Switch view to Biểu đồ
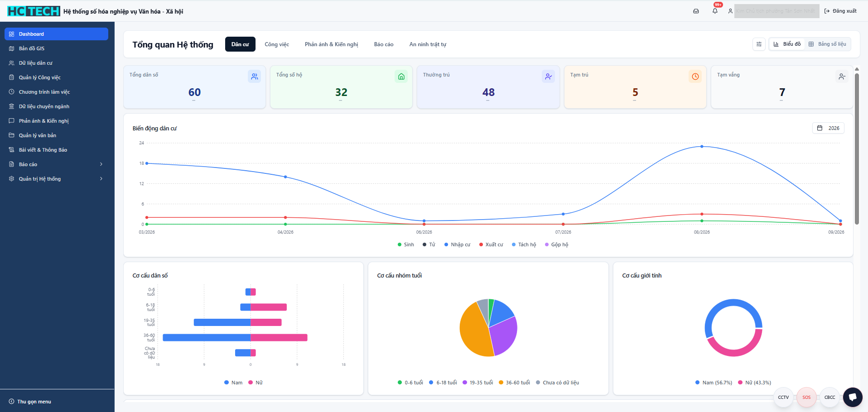Image resolution: width=868 pixels, height=412 pixels. pos(787,44)
